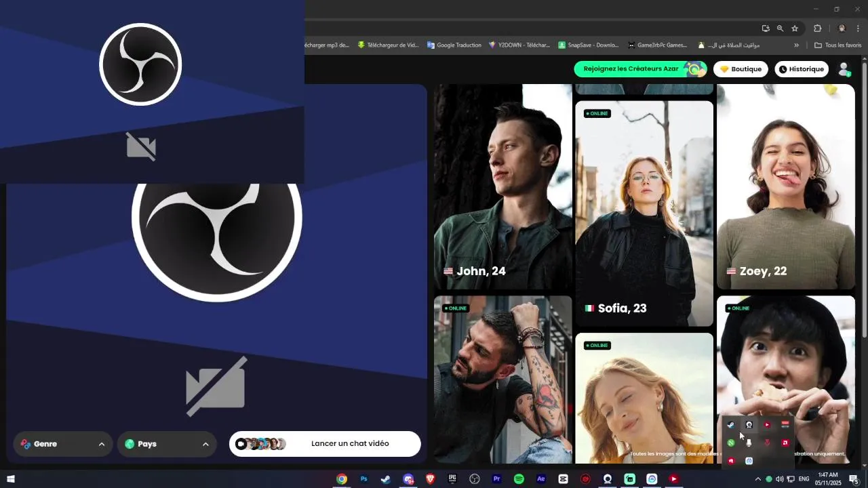Launch Premiere Pro from the taskbar
The width and height of the screenshot is (868, 488).
pyautogui.click(x=496, y=479)
